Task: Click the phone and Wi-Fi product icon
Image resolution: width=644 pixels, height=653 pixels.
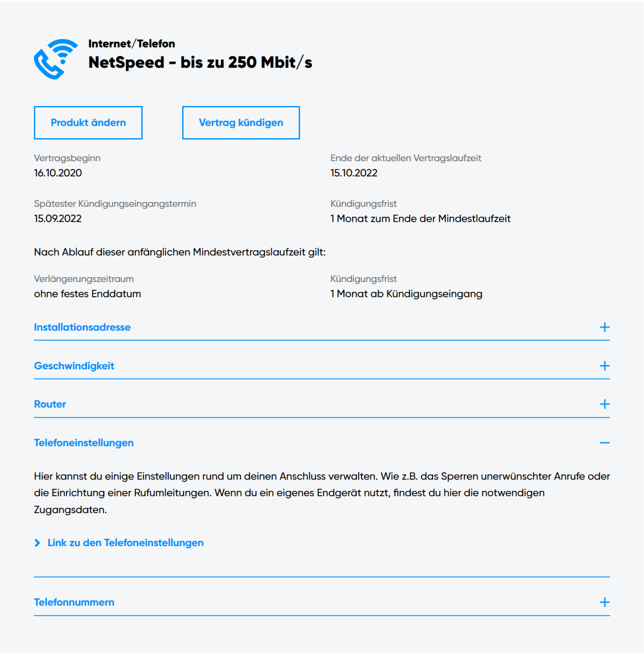Action: [x=56, y=59]
